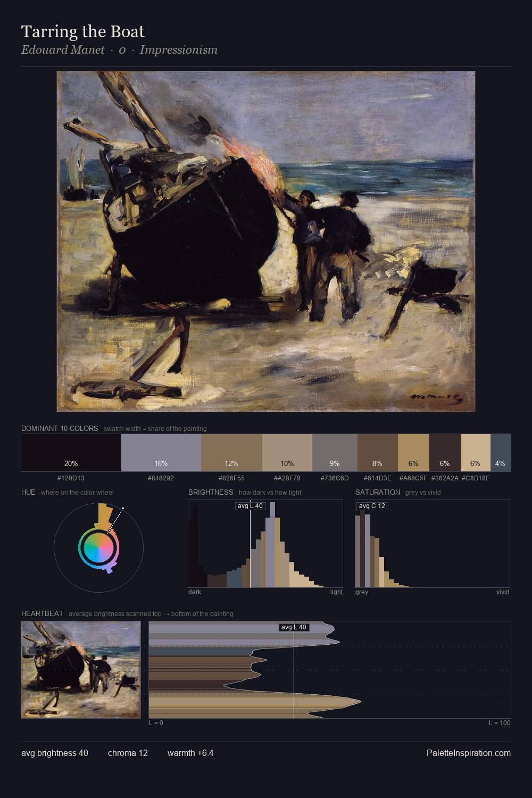Click the hex code #120D13 text
This screenshot has height=798, width=532.
tap(71, 478)
